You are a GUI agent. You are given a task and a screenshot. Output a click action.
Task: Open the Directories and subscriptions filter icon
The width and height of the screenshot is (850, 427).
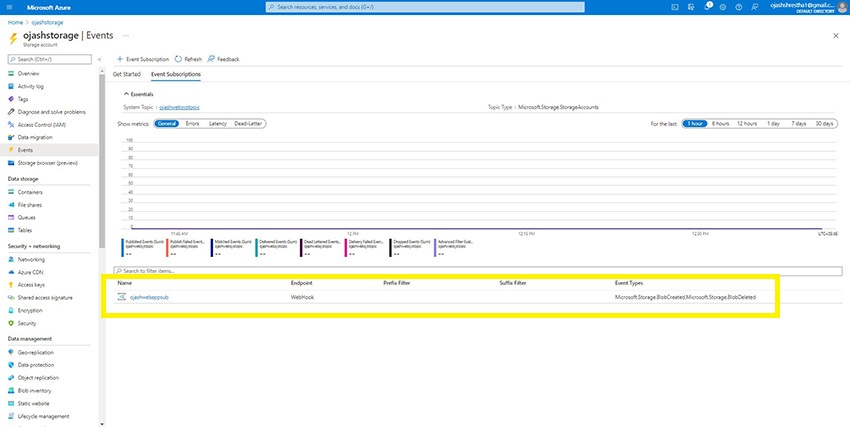pos(691,7)
